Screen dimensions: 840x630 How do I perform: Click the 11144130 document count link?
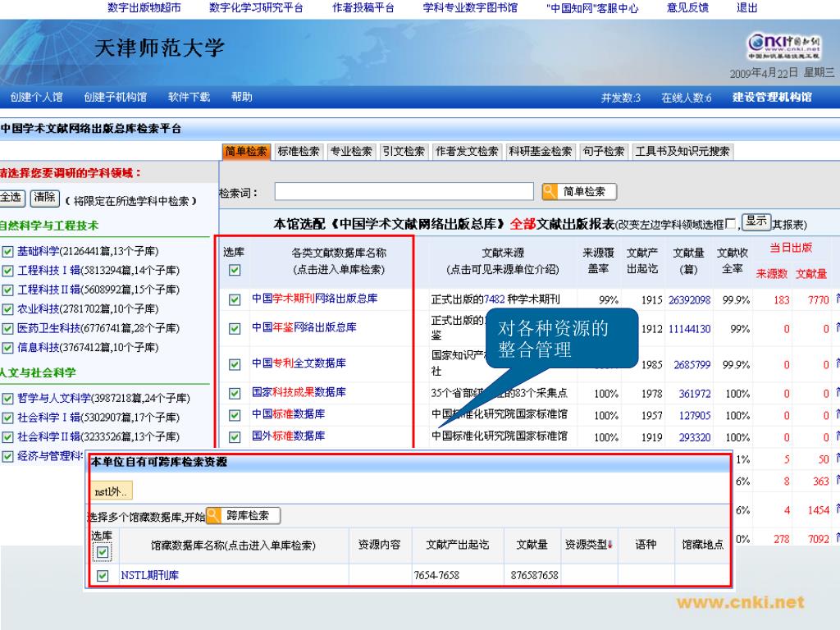pyautogui.click(x=689, y=329)
